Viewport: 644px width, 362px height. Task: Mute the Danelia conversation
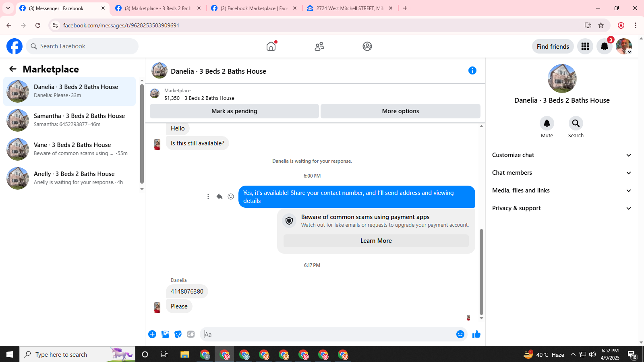click(547, 123)
